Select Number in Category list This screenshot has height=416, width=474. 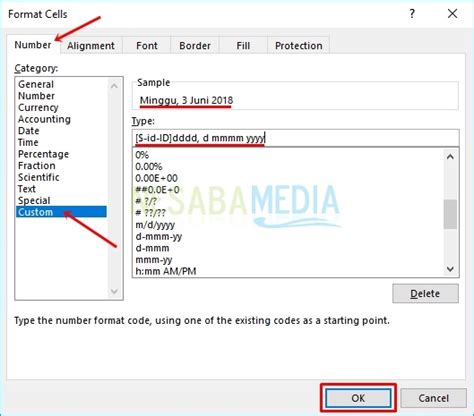pos(61,96)
